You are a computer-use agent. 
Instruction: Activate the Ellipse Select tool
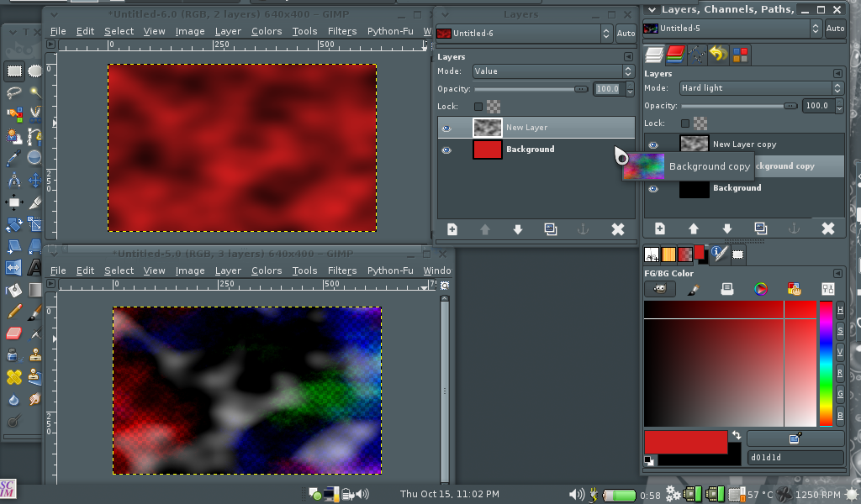(x=34, y=71)
